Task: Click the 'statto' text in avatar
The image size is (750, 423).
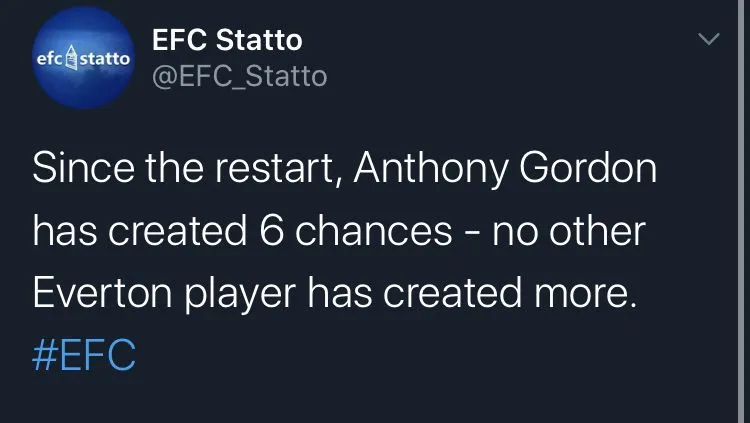Action: (103, 60)
